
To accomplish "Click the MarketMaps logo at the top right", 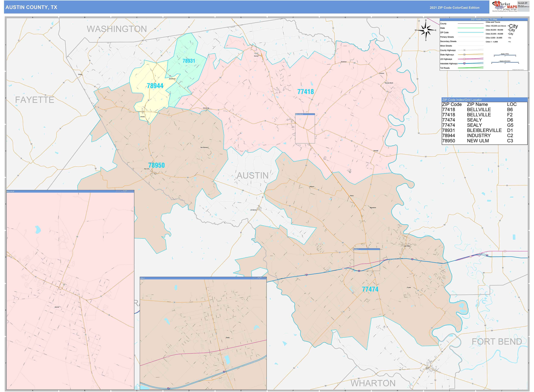I will pyautogui.click(x=505, y=6).
